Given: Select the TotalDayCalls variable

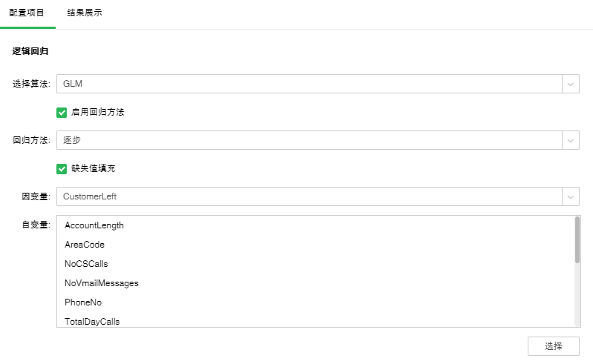Looking at the screenshot, I should (92, 322).
